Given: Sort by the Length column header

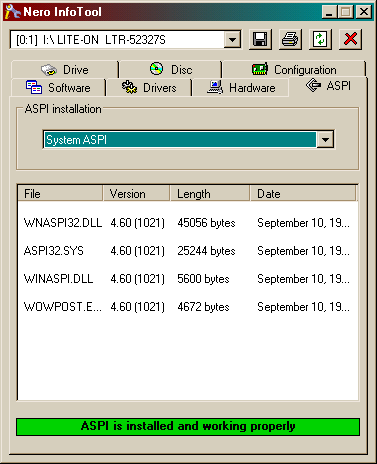Looking at the screenshot, I should pos(210,194).
